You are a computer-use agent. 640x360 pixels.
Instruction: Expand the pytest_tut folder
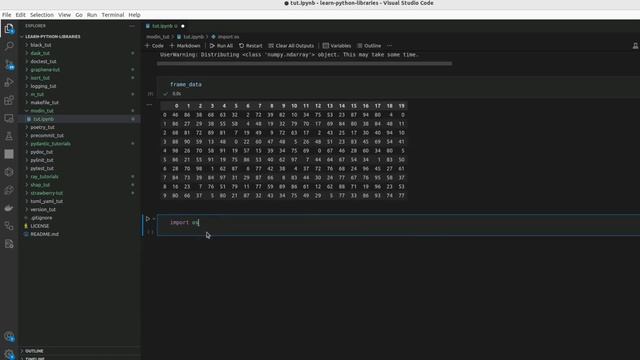click(42, 168)
